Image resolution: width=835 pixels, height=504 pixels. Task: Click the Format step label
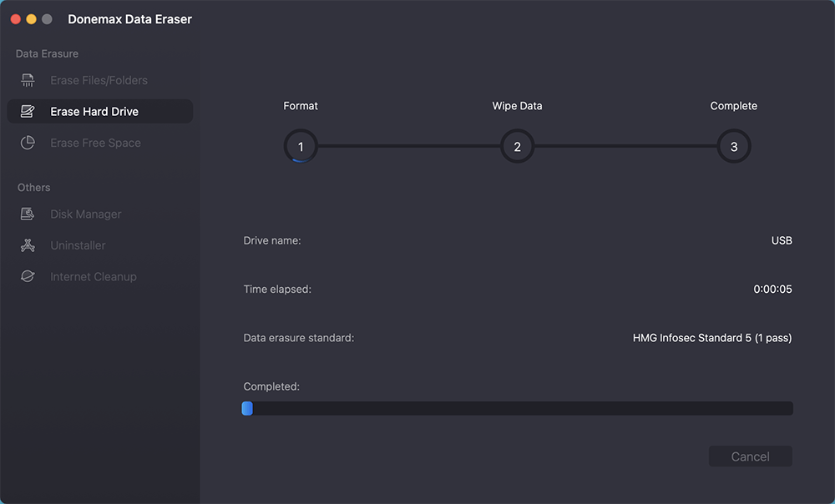301,105
